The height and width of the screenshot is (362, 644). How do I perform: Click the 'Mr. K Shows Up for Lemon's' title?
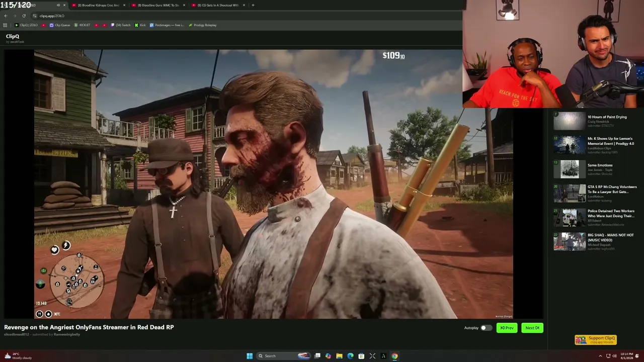click(610, 141)
